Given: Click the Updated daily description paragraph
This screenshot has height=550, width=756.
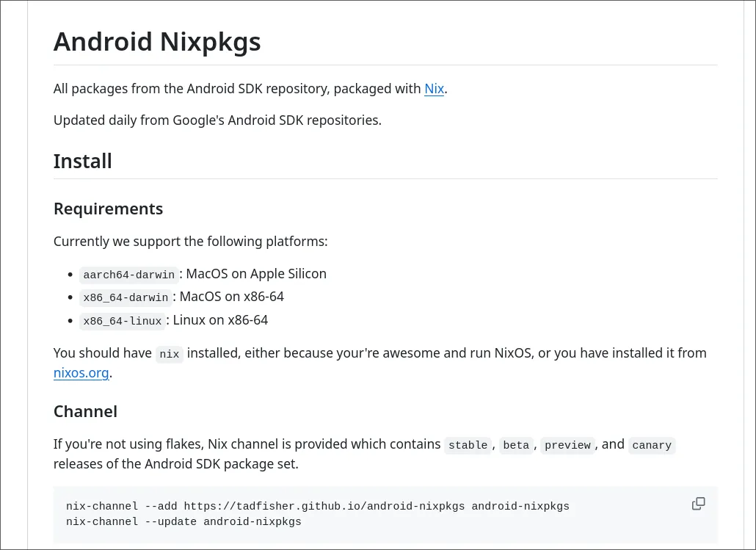Looking at the screenshot, I should point(217,120).
